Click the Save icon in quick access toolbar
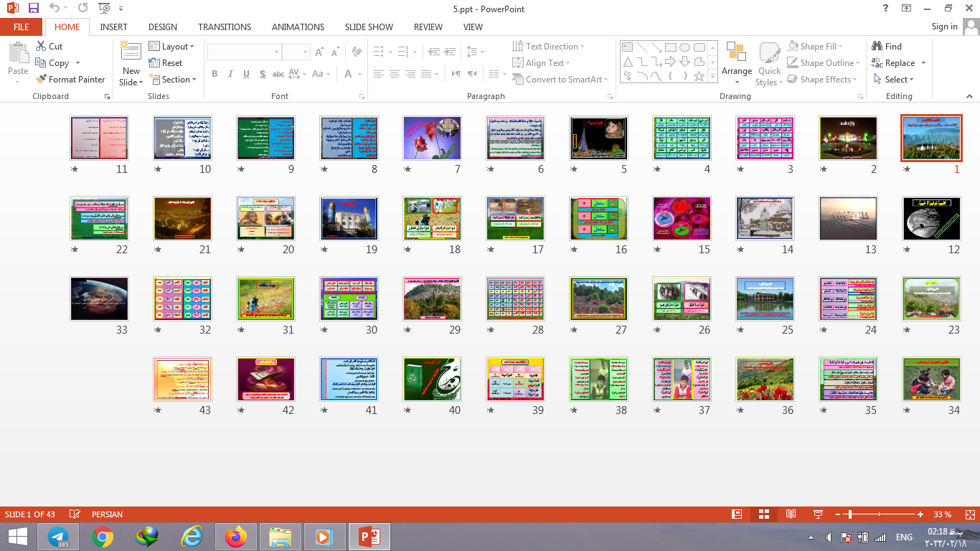Viewport: 980px width, 551px height. tap(34, 9)
